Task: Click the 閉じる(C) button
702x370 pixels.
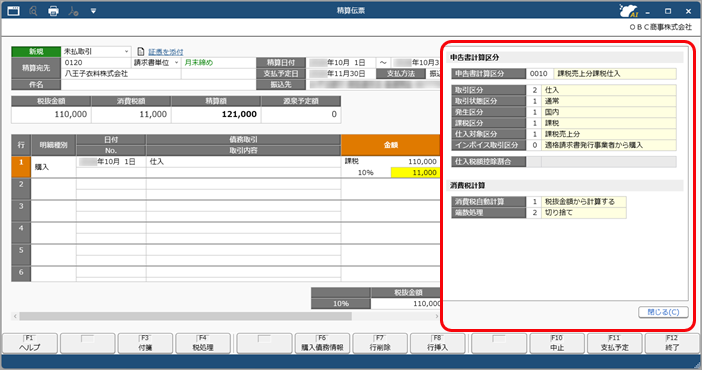Action: [x=663, y=312]
